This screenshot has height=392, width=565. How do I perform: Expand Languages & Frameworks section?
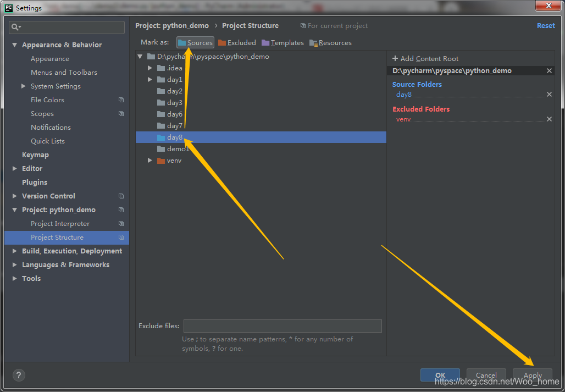14,264
